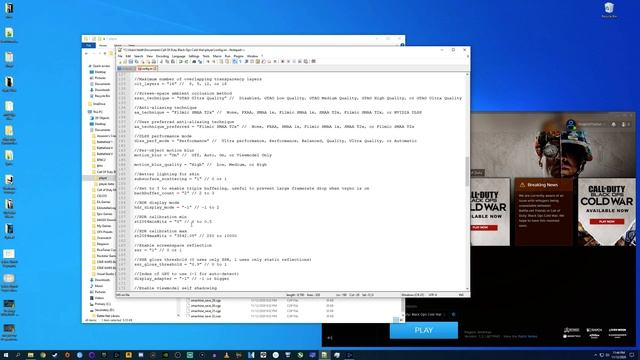The width and height of the screenshot is (640, 360).
Task: Open the Search menu in Notepad++
Action: [x=139, y=56]
